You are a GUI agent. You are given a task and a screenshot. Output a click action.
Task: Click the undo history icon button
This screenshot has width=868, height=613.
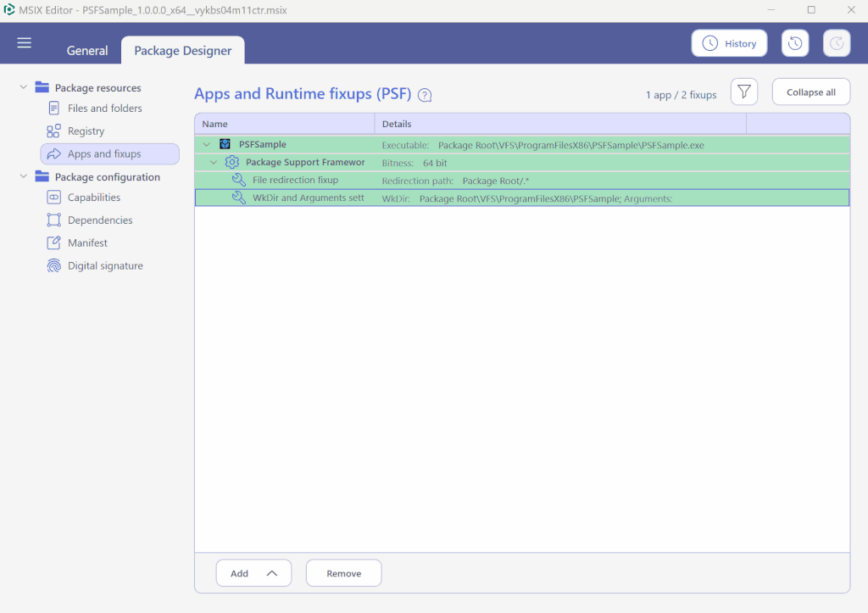click(x=795, y=43)
